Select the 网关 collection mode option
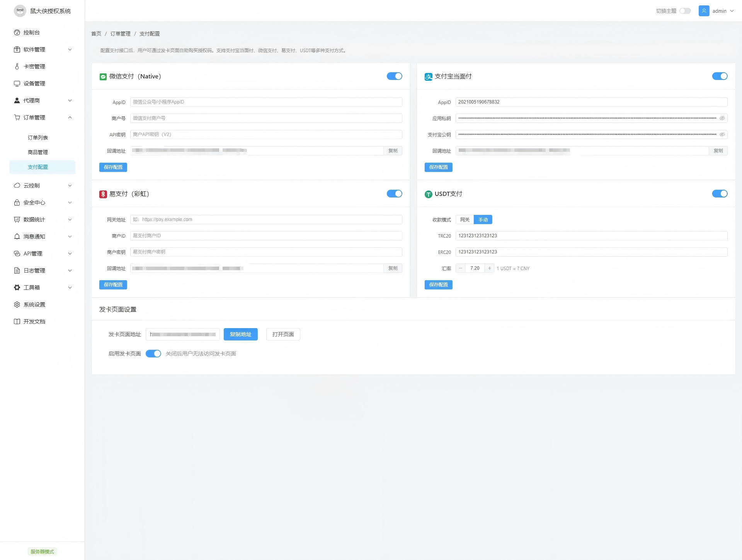This screenshot has width=742, height=560. coord(465,220)
